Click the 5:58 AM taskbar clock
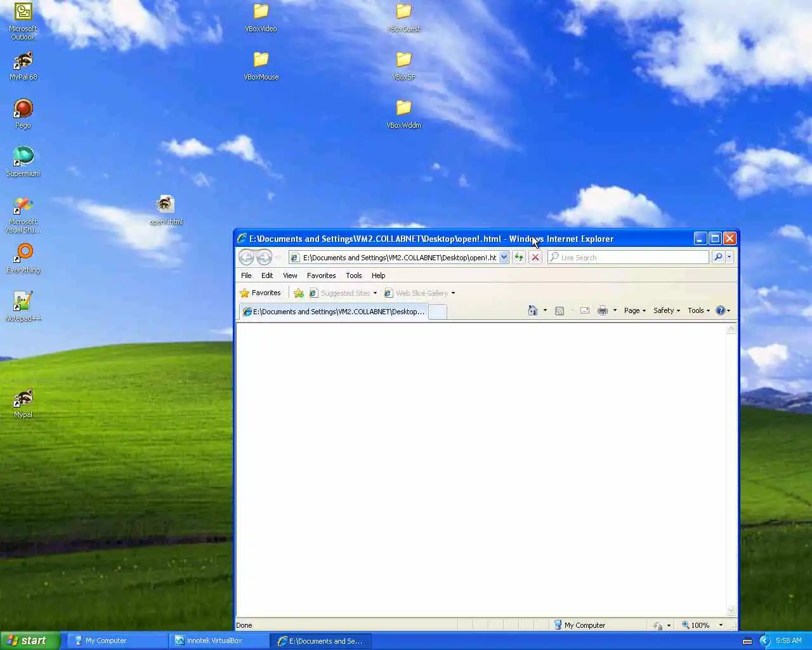 (x=789, y=641)
